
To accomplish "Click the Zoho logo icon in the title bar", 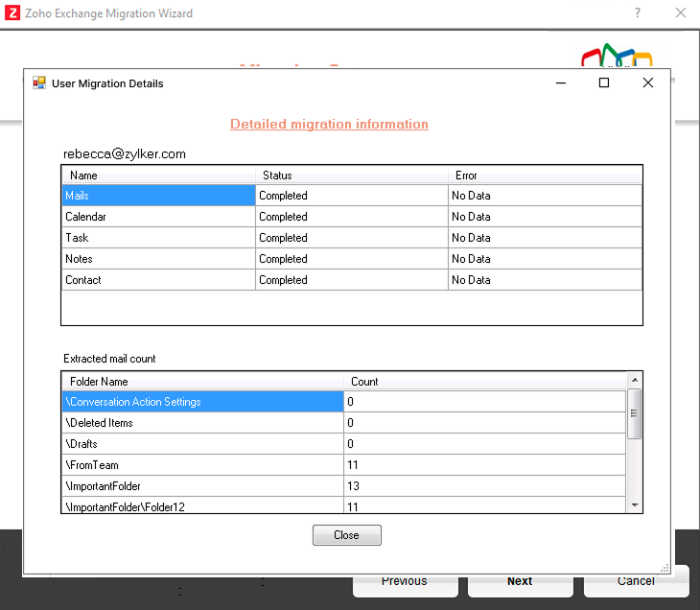I will click(12, 13).
